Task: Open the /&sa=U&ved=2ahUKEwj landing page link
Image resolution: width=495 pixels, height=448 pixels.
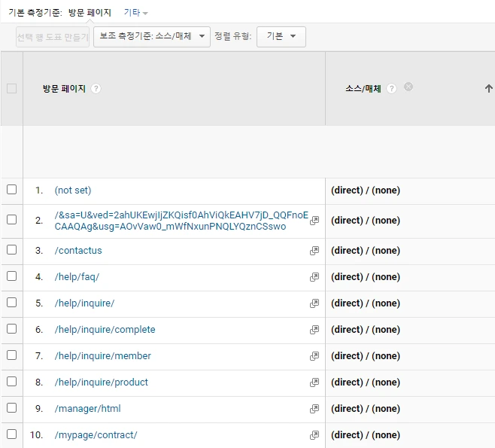Action: tap(181, 221)
